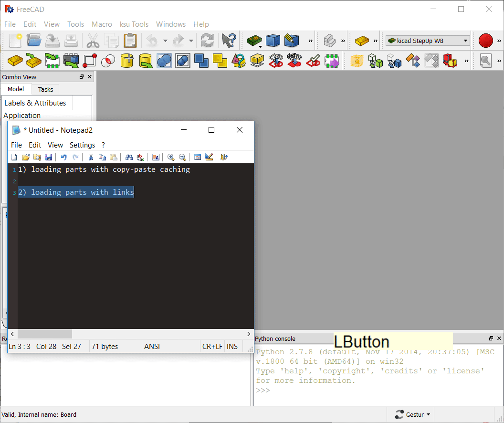The image size is (504, 423).
Task: Click the blue box 3D view icon
Action: [x=273, y=41]
